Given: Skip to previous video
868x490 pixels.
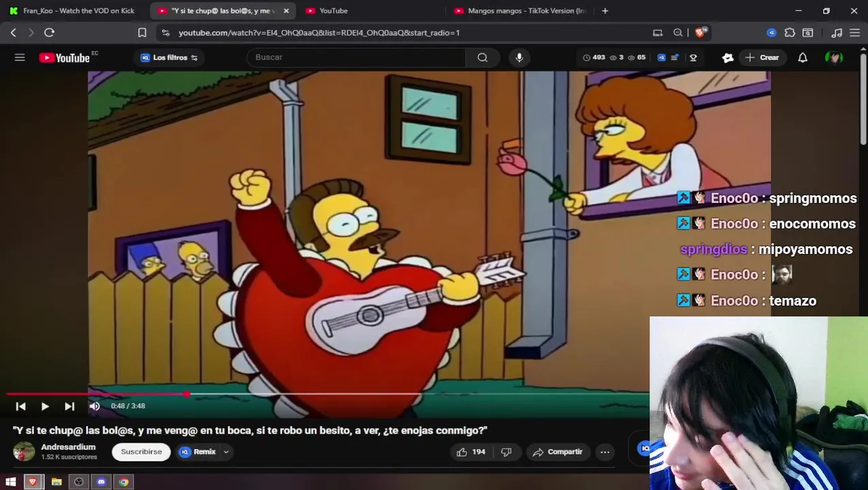Looking at the screenshot, I should [x=20, y=406].
